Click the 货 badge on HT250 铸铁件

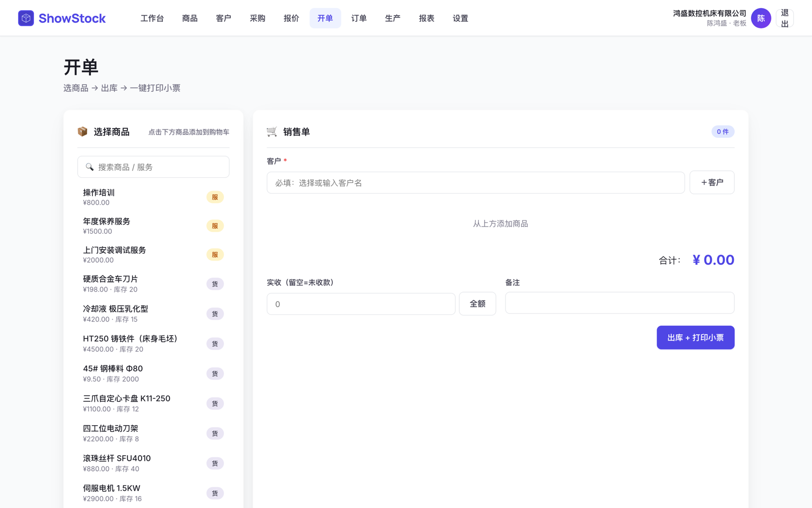coord(215,344)
